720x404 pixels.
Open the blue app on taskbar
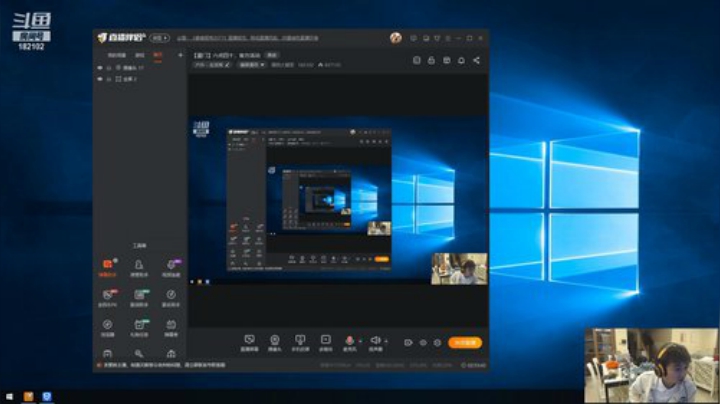tap(47, 396)
